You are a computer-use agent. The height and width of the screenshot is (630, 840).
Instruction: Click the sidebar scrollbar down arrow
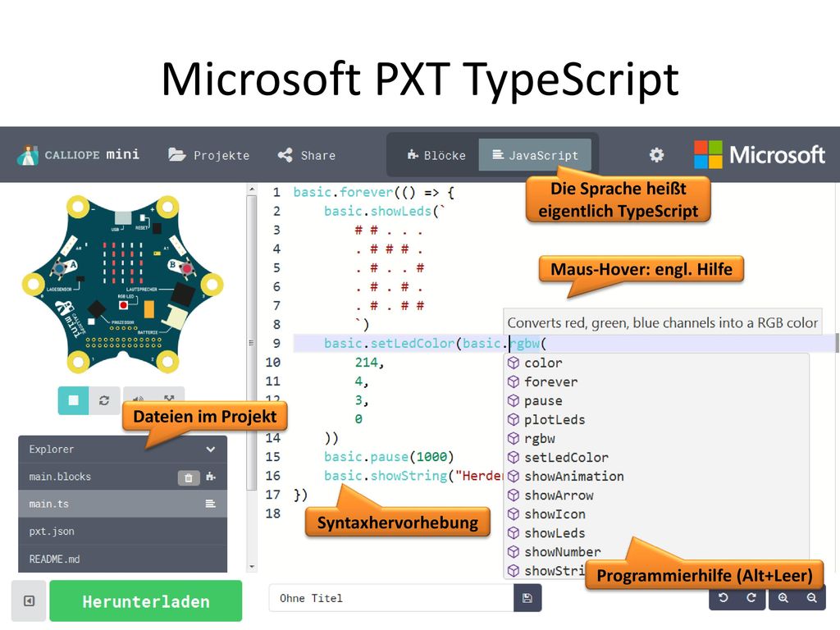tap(252, 567)
